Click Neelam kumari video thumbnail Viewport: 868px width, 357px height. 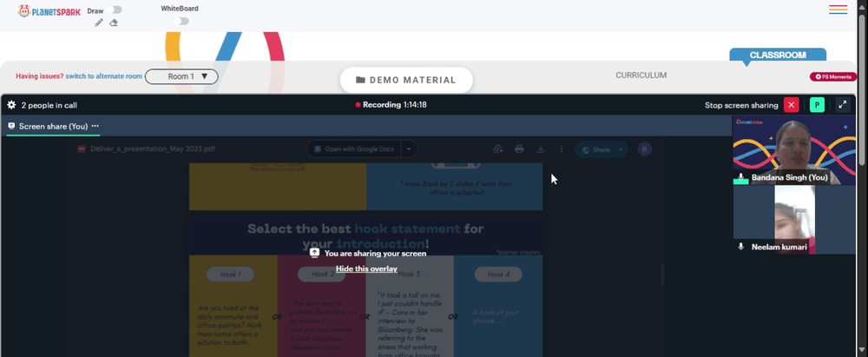(794, 220)
